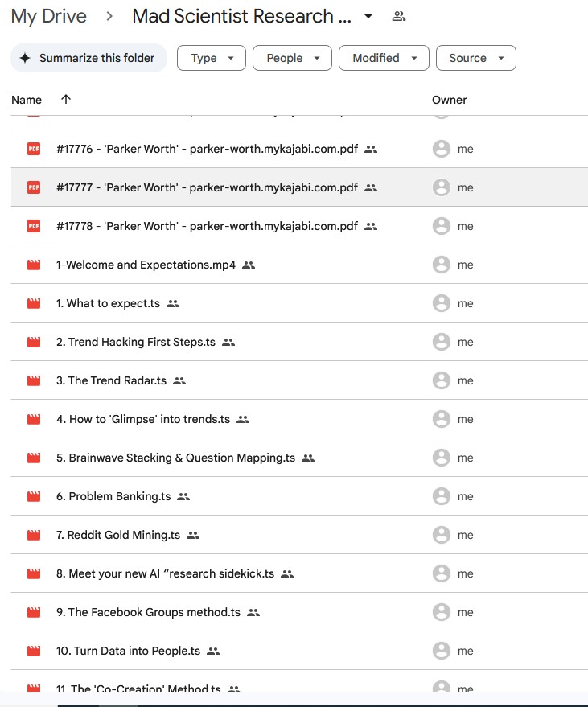Viewport: 588px width, 707px height.
Task: Go to My Drive in breadcrumb
Action: coord(49,16)
